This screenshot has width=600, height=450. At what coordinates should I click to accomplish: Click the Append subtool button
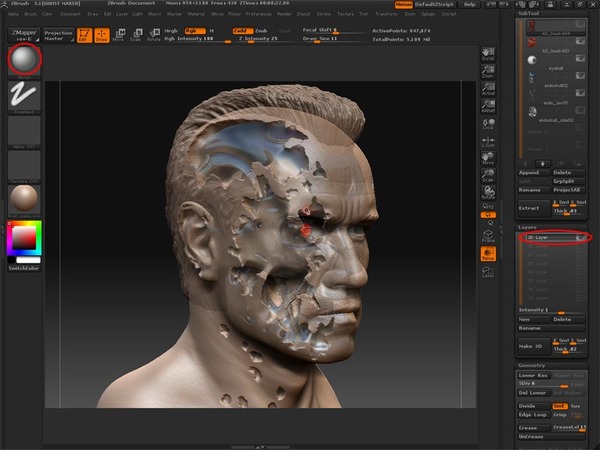point(533,171)
